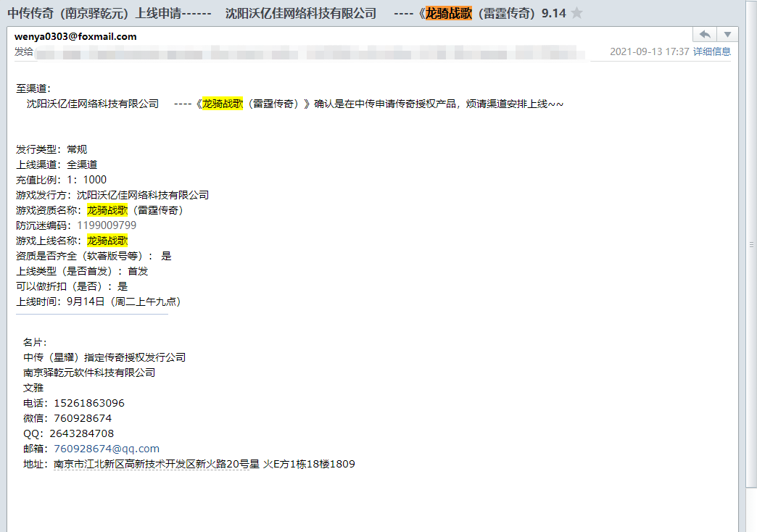This screenshot has height=532, width=757.
Task: Click the anti-addiction code 1199009799
Action: (107, 225)
